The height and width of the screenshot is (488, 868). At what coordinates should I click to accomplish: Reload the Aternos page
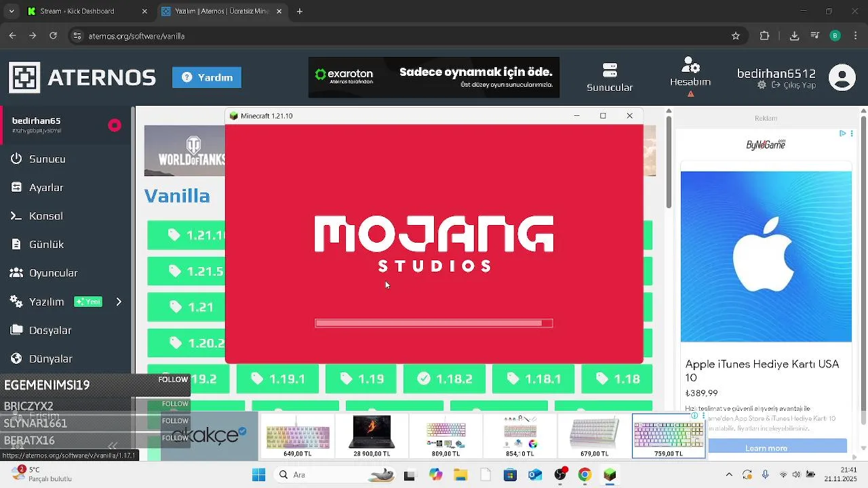click(54, 36)
